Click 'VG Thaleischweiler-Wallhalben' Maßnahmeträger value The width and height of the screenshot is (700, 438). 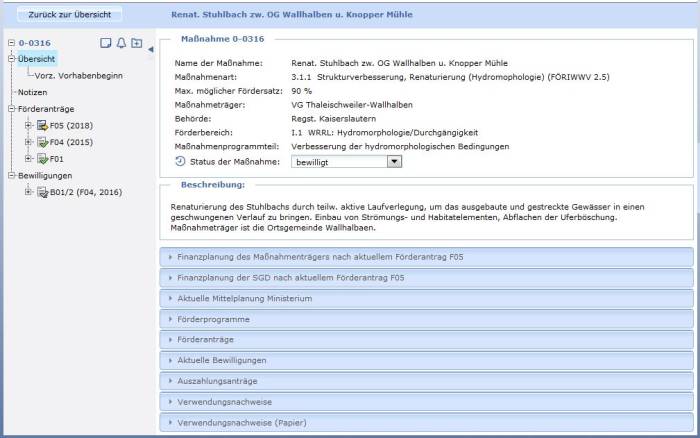[352, 105]
